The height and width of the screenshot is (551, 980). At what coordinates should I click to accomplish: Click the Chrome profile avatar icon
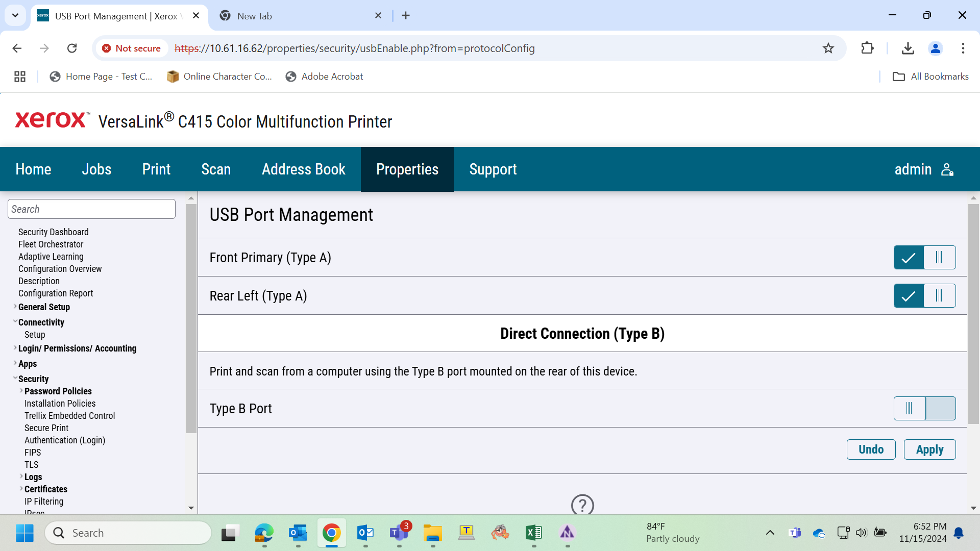pyautogui.click(x=936, y=48)
